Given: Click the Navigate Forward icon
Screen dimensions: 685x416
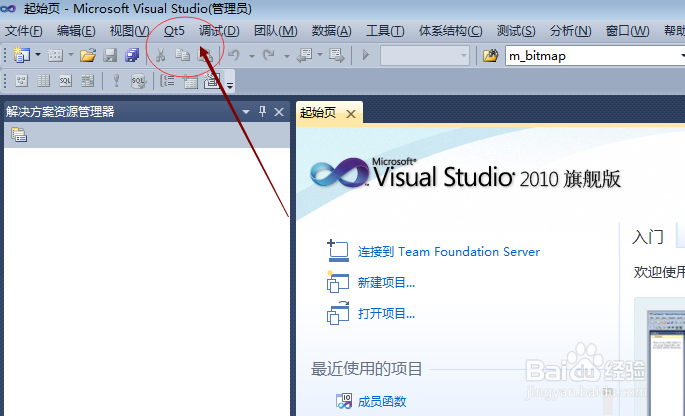Looking at the screenshot, I should pos(337,55).
